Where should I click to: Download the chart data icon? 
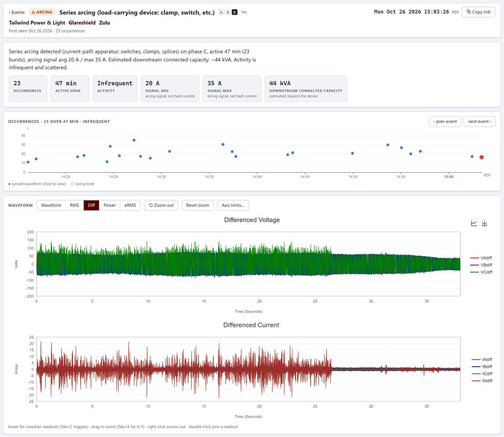pyautogui.click(x=485, y=223)
